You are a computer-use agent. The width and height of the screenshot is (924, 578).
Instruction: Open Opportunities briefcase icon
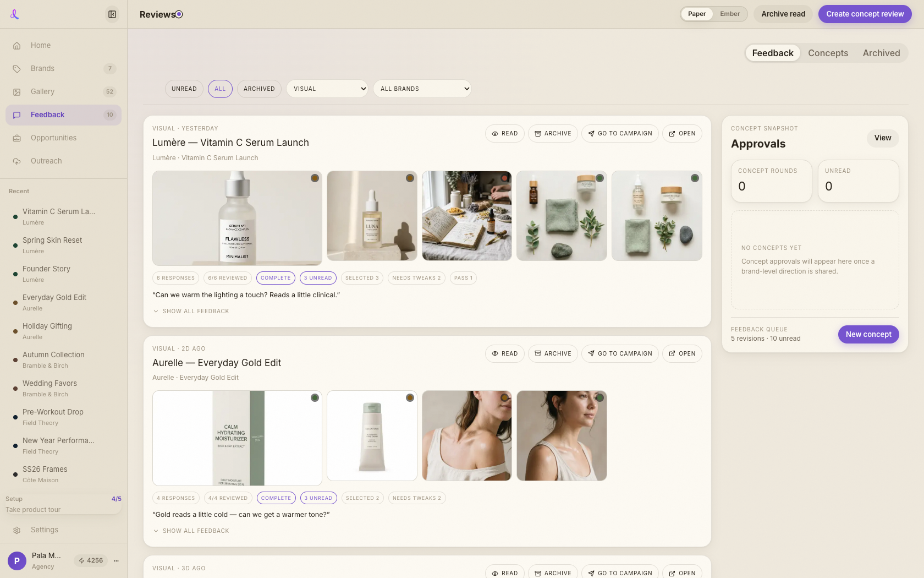(x=17, y=138)
